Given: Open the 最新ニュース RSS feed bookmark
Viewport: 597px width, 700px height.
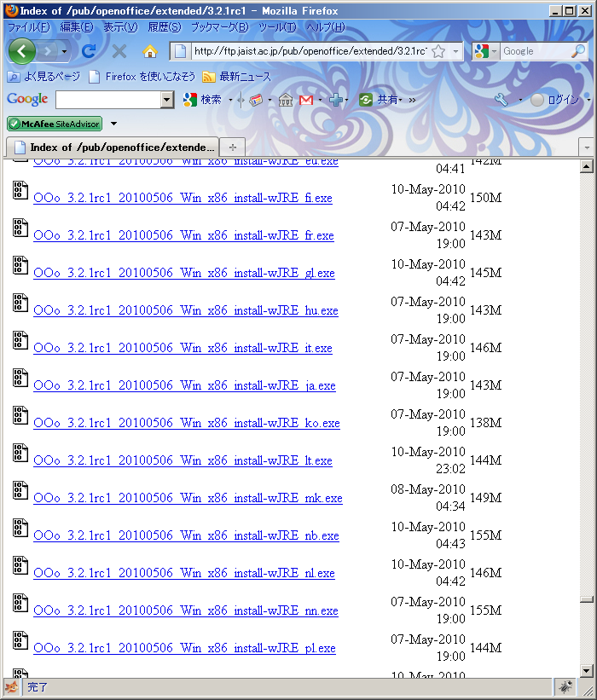Looking at the screenshot, I should pos(236,77).
